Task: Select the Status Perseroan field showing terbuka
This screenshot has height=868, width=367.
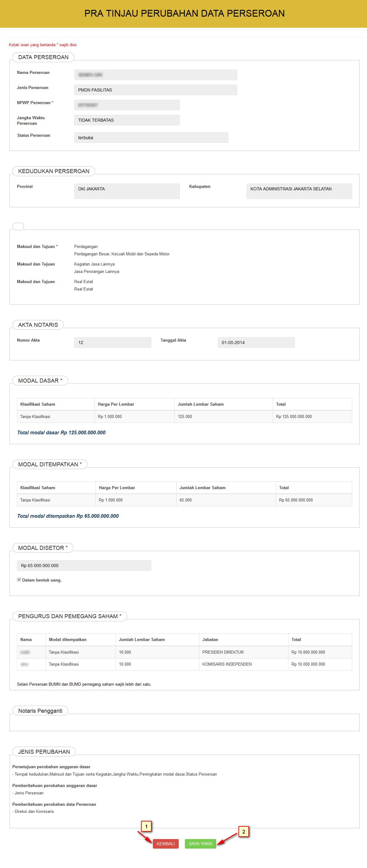Action: pyautogui.click(x=151, y=138)
